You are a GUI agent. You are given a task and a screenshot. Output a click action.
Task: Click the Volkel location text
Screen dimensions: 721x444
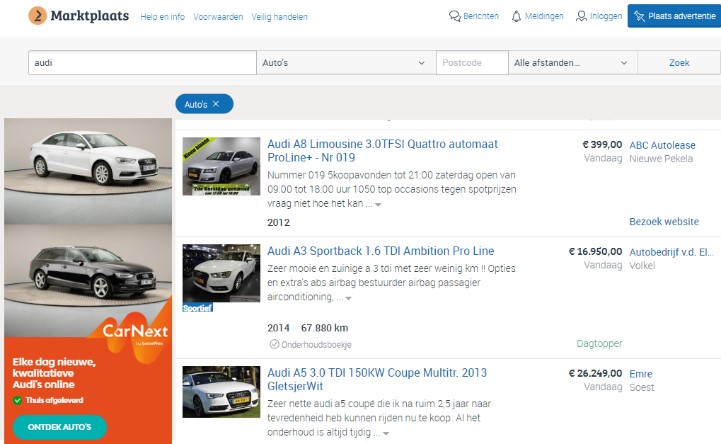coord(642,266)
